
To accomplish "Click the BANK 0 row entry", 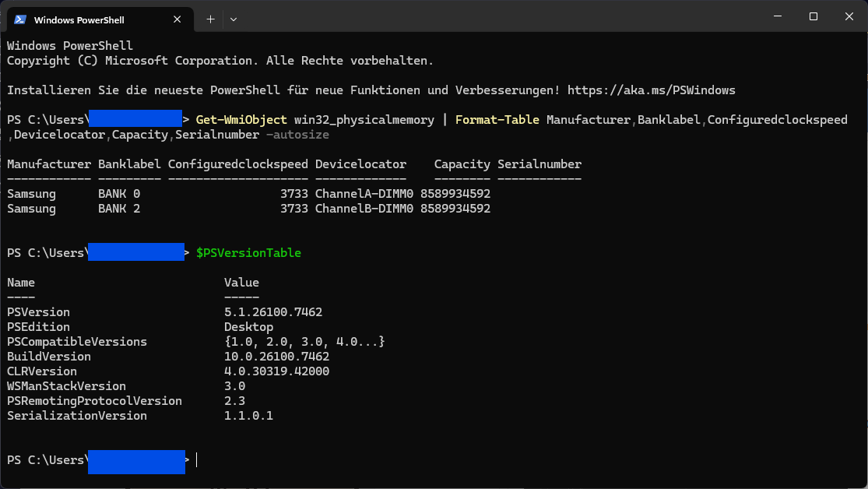I will 119,194.
